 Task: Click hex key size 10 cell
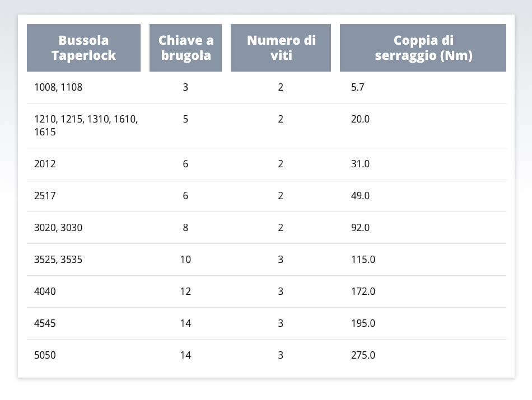click(185, 260)
